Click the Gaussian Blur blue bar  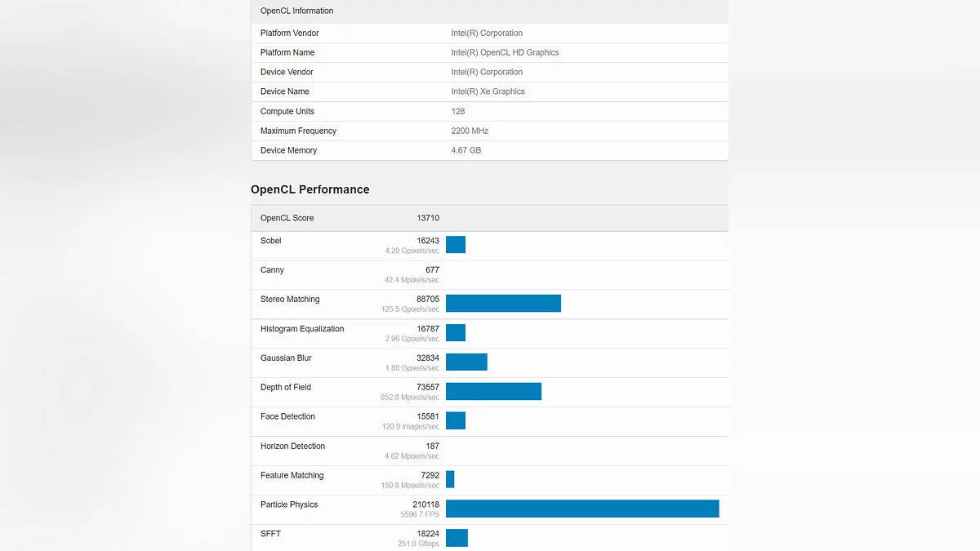point(466,362)
